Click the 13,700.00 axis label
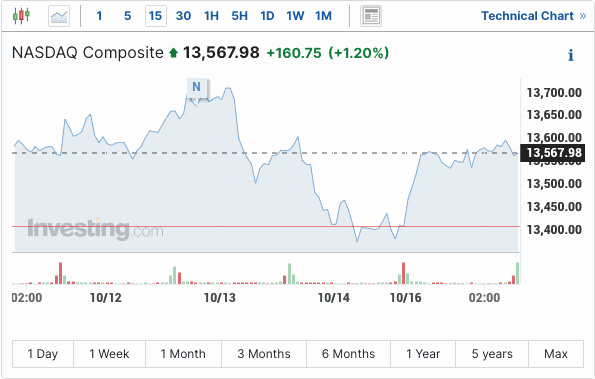 pyautogui.click(x=554, y=93)
